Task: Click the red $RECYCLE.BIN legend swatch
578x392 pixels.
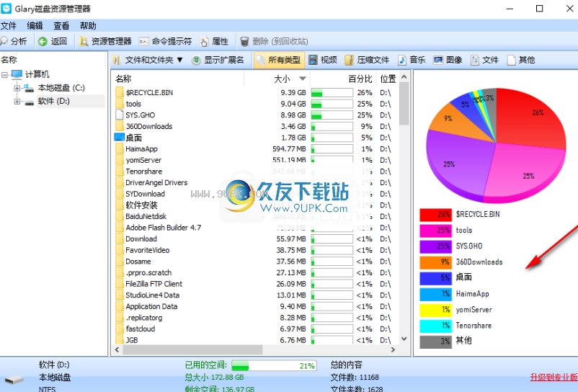Action: point(435,215)
